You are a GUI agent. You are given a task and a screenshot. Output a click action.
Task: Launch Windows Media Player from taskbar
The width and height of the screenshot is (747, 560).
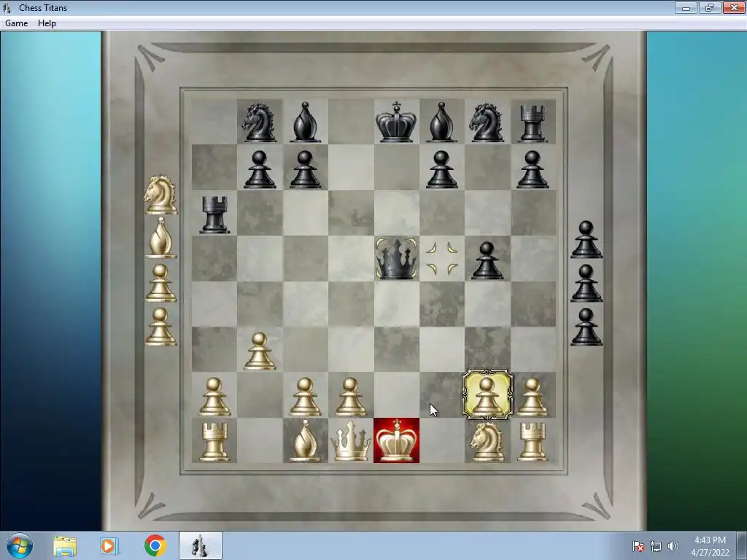tap(109, 545)
